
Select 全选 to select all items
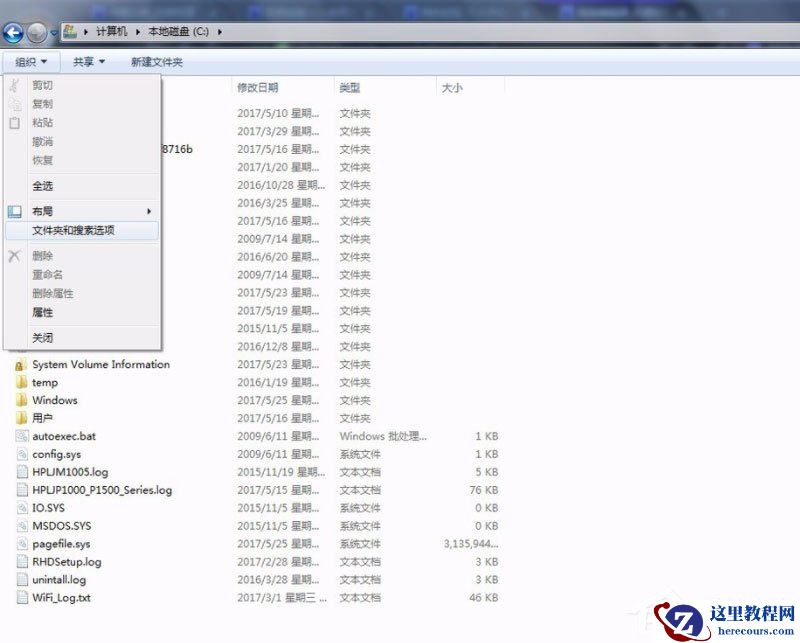(x=44, y=186)
